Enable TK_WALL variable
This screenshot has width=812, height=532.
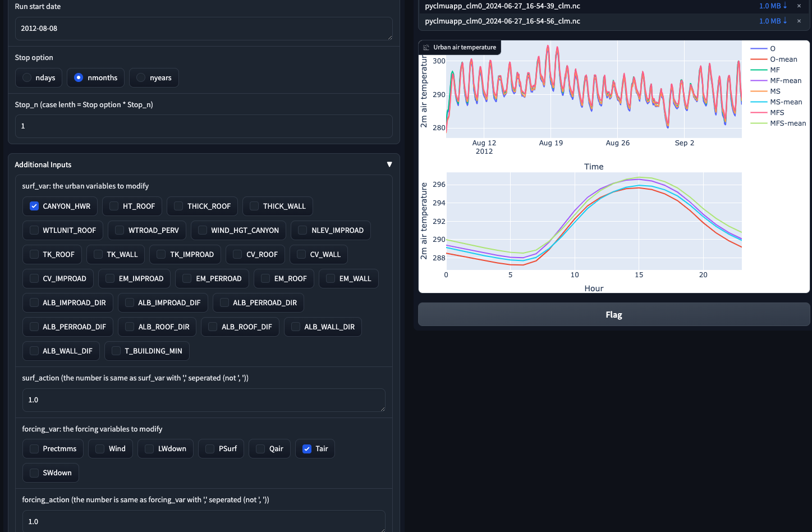[98, 254]
